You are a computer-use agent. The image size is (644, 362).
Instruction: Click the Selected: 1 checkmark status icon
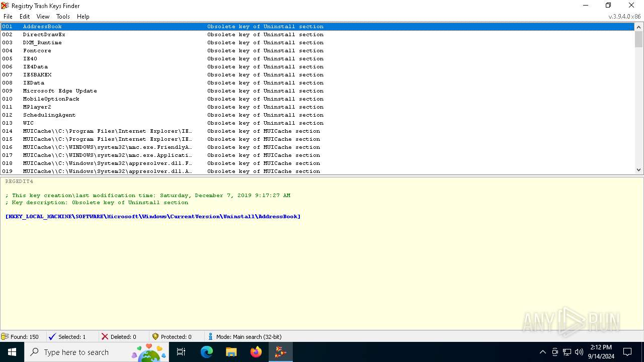52,337
